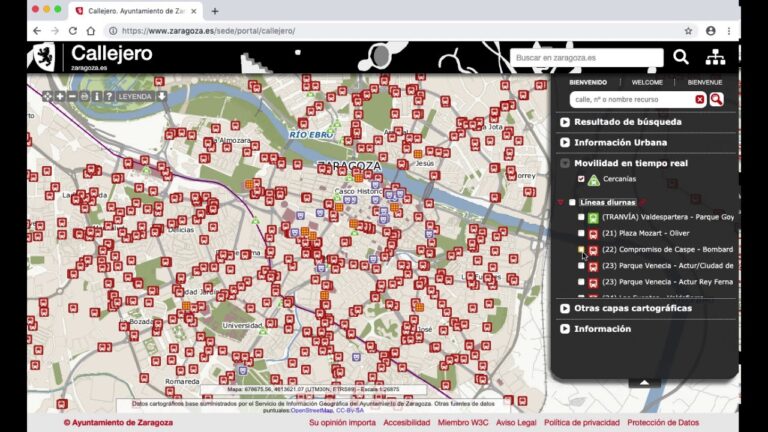The width and height of the screenshot is (768, 432).
Task: Switch to BIENVENIDO language tab
Action: coord(588,82)
